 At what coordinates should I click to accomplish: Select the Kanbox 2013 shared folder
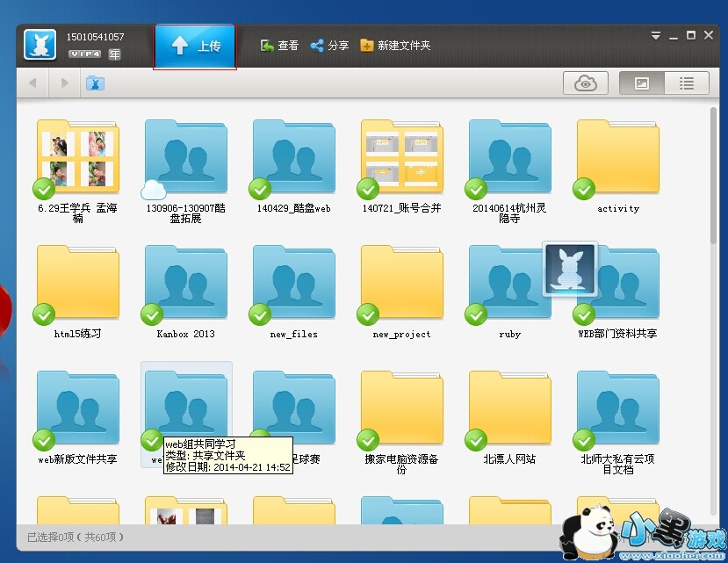tap(185, 284)
